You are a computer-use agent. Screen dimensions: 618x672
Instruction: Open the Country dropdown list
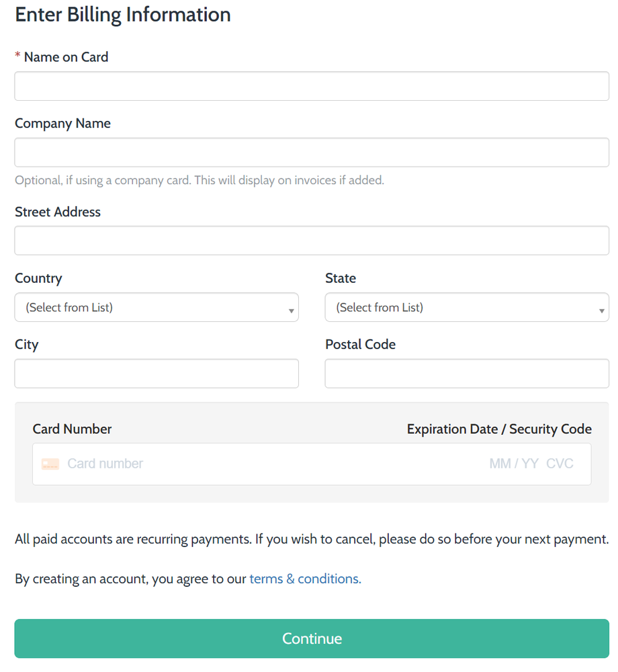pos(157,308)
